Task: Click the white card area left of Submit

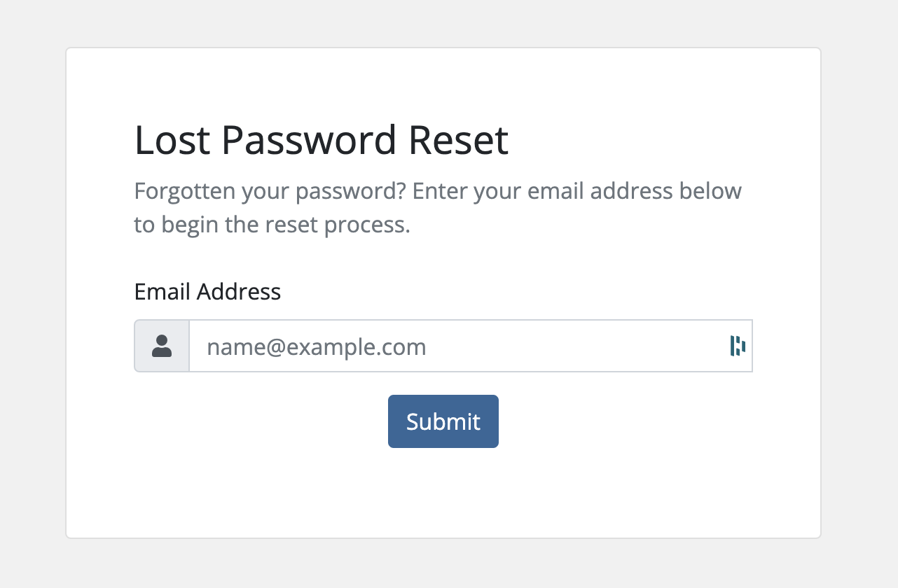Action: click(259, 421)
